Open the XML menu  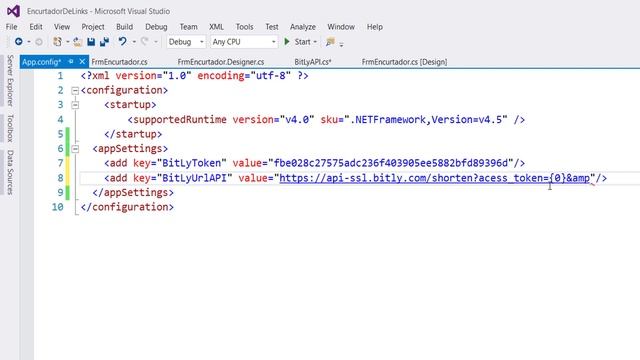coord(216,27)
